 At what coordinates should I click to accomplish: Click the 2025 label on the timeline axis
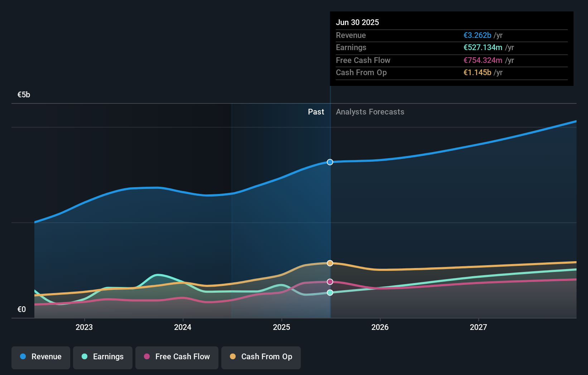282,327
